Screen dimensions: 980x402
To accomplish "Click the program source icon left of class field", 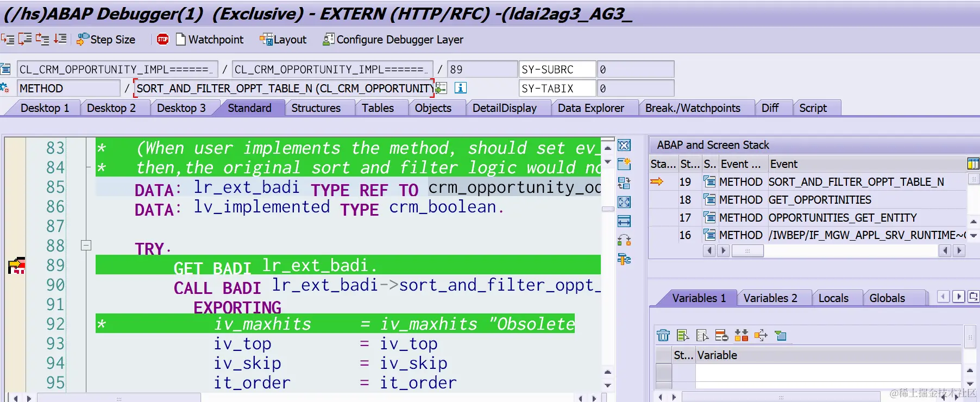I will 5,69.
